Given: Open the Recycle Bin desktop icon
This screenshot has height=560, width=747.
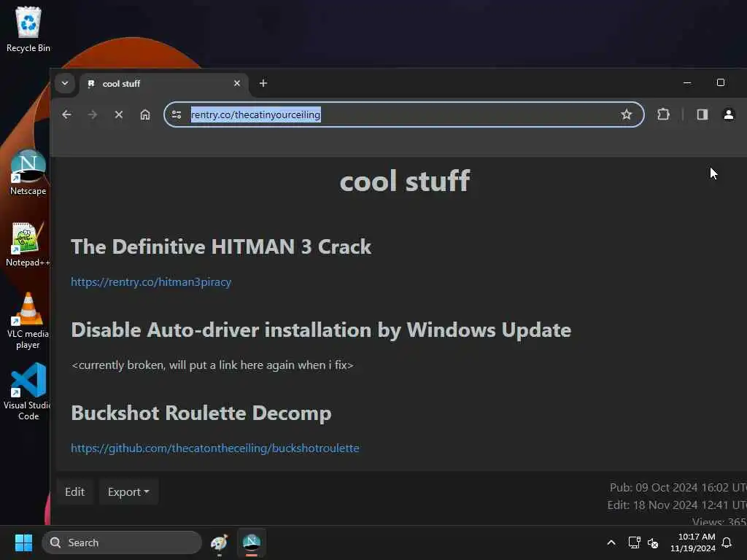Looking at the screenshot, I should coord(28,29).
